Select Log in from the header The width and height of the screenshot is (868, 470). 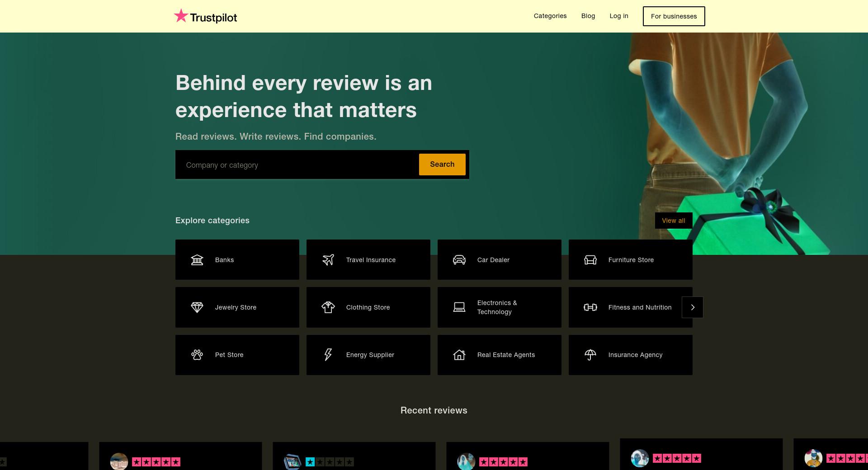point(619,16)
